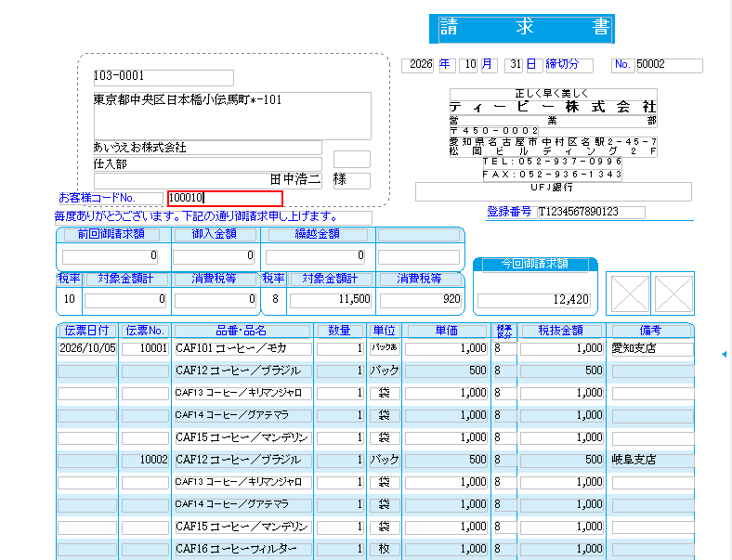Click the 8% 対象金額計 value 11,500
The width and height of the screenshot is (732, 560).
330,300
